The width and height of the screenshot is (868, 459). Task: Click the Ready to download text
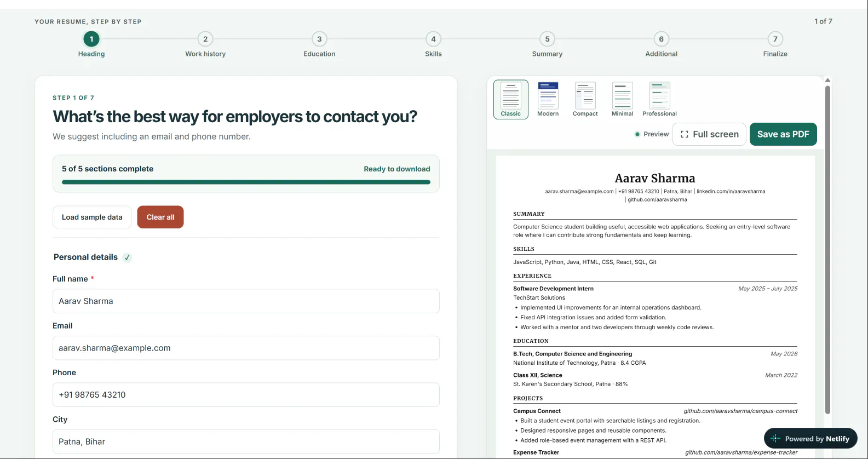tap(397, 169)
